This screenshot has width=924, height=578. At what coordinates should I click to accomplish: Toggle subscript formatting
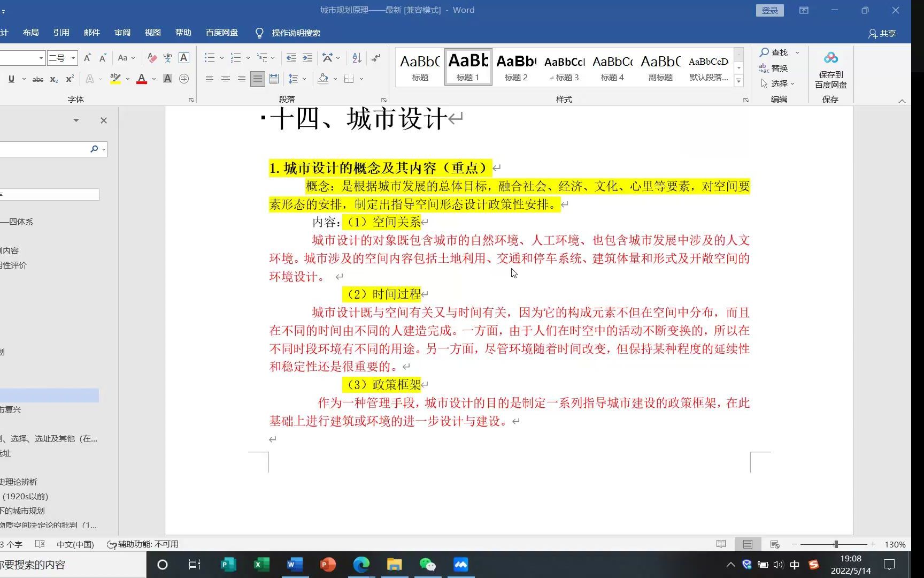point(54,79)
